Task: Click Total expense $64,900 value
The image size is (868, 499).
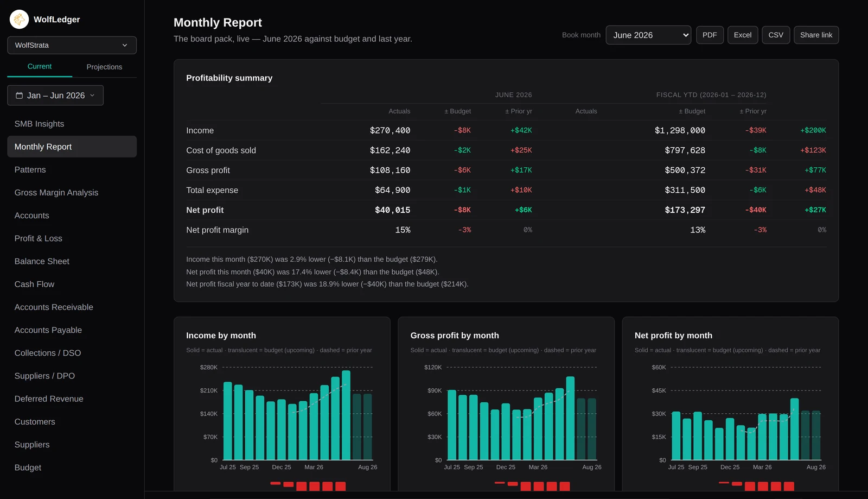Action: [x=392, y=190]
